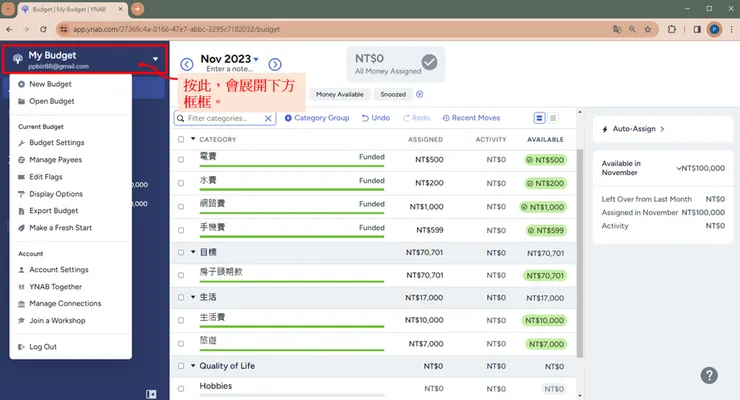This screenshot has height=400, width=740.
Task: Click the filter options icon beside Snoozed
Action: pos(420,94)
